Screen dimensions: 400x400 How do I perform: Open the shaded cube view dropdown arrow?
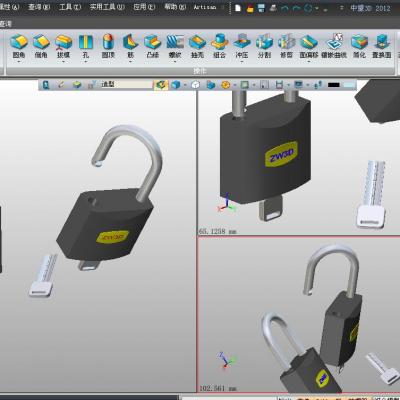tap(185, 85)
